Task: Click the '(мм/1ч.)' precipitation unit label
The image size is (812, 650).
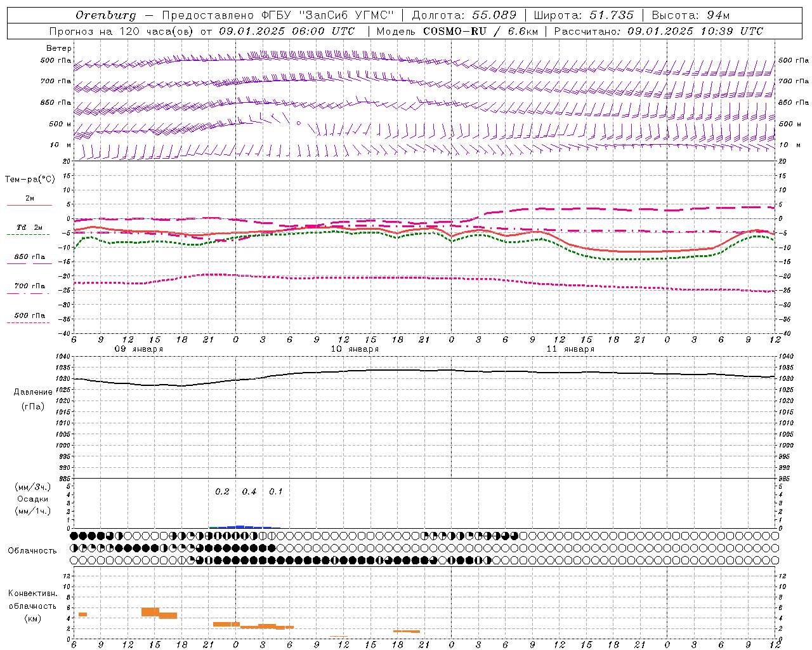Action: [x=33, y=511]
